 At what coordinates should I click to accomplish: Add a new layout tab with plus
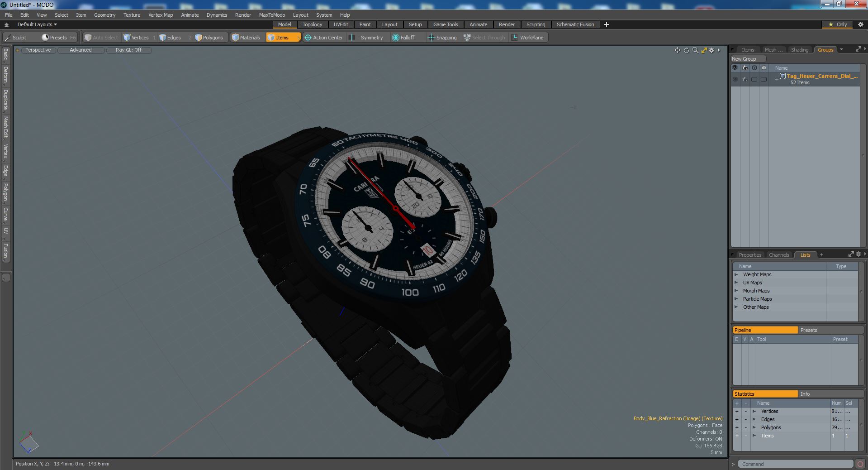click(x=606, y=24)
